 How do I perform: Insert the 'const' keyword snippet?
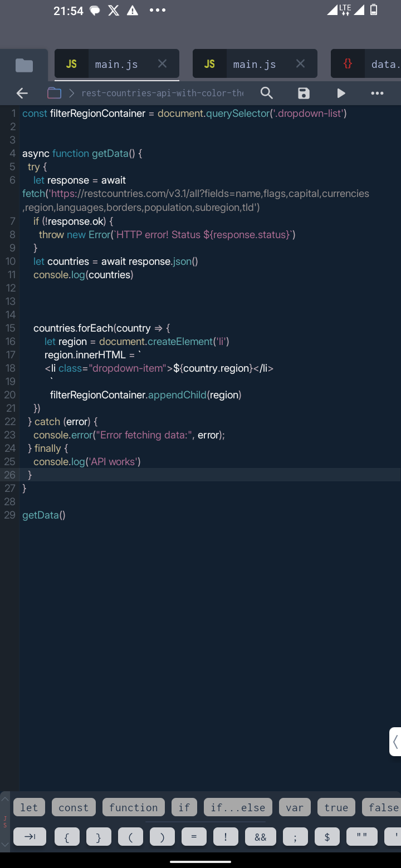click(x=74, y=807)
